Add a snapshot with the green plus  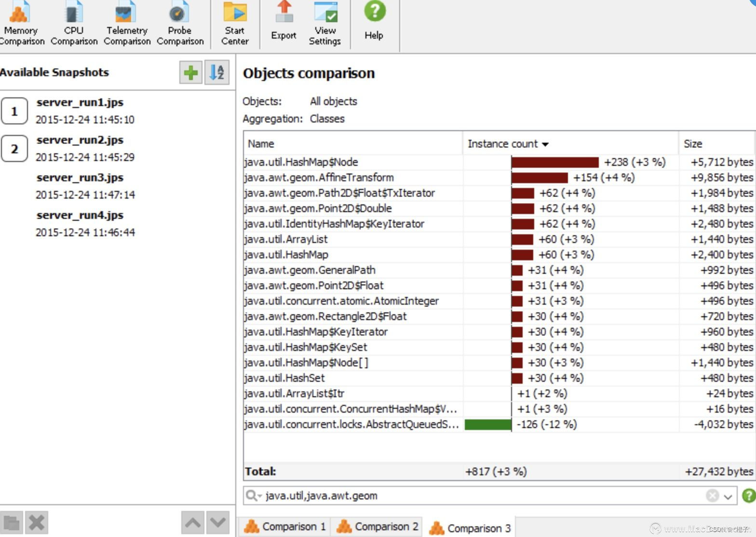(x=191, y=73)
